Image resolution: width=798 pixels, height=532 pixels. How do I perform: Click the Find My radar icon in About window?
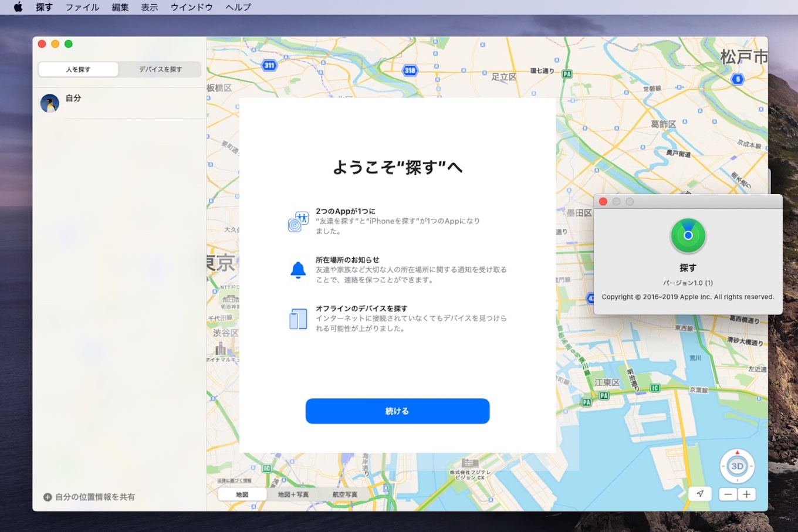(x=688, y=235)
